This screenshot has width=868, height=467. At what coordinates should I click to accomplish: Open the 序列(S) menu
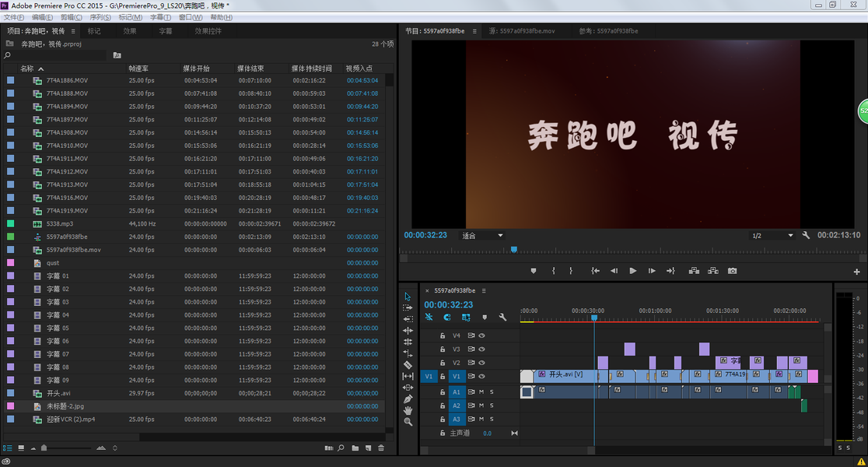point(100,17)
